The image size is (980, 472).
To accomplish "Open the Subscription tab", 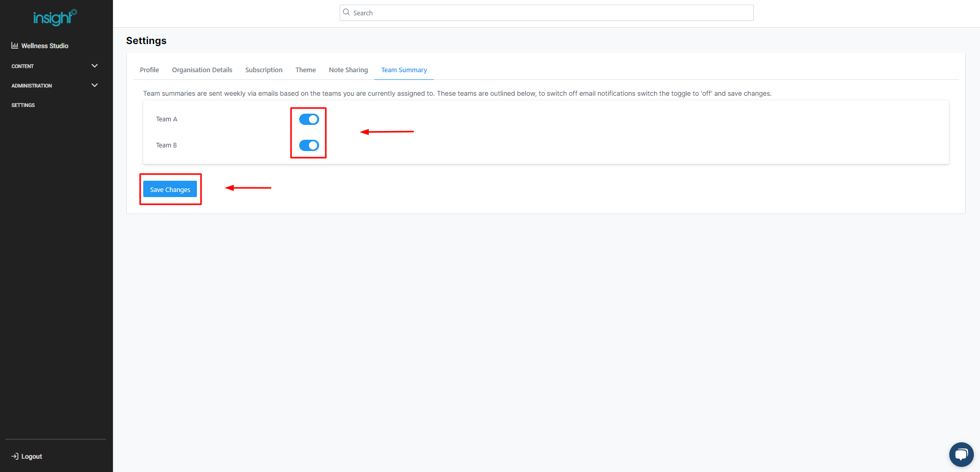I will (x=264, y=70).
